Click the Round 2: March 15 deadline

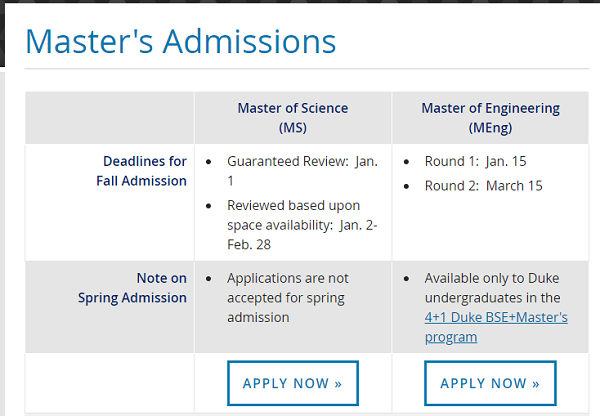tap(484, 186)
